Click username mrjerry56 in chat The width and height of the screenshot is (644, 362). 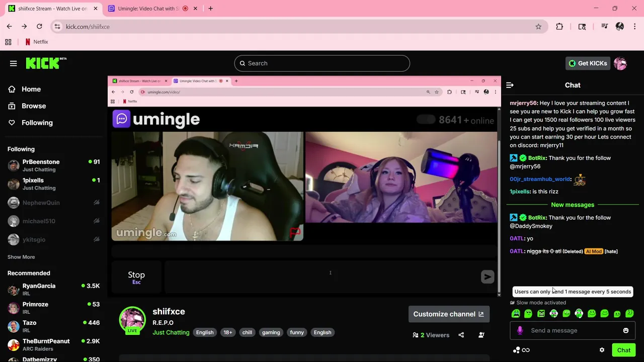(523, 103)
